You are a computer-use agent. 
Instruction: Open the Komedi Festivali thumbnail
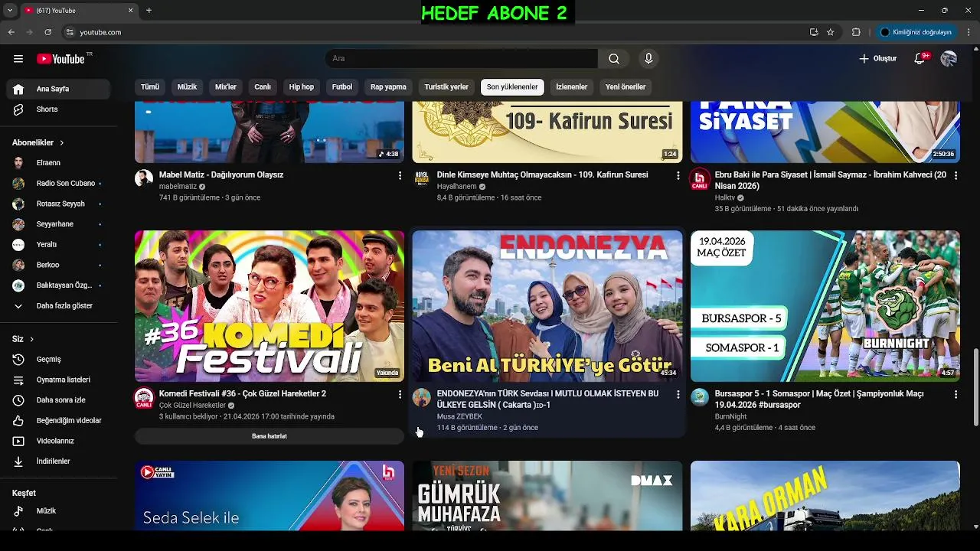click(x=269, y=306)
